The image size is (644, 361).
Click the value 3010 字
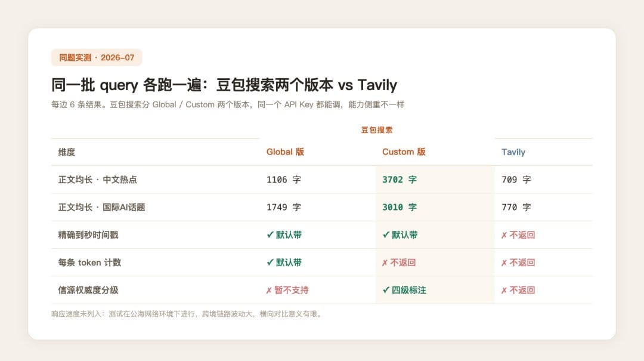(x=399, y=207)
